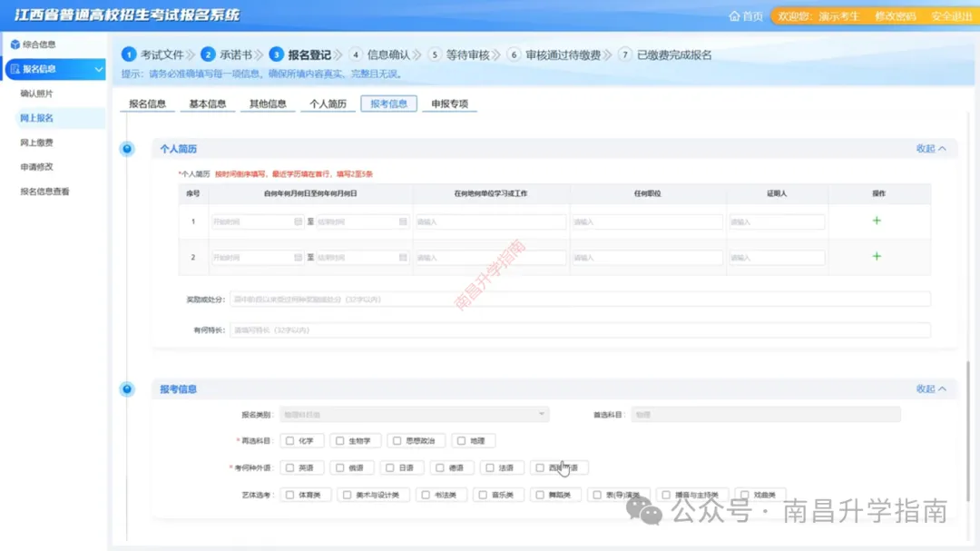Screen dimensions: 980x551
Task: Click step 5 circle 等待审核
Action: point(435,54)
